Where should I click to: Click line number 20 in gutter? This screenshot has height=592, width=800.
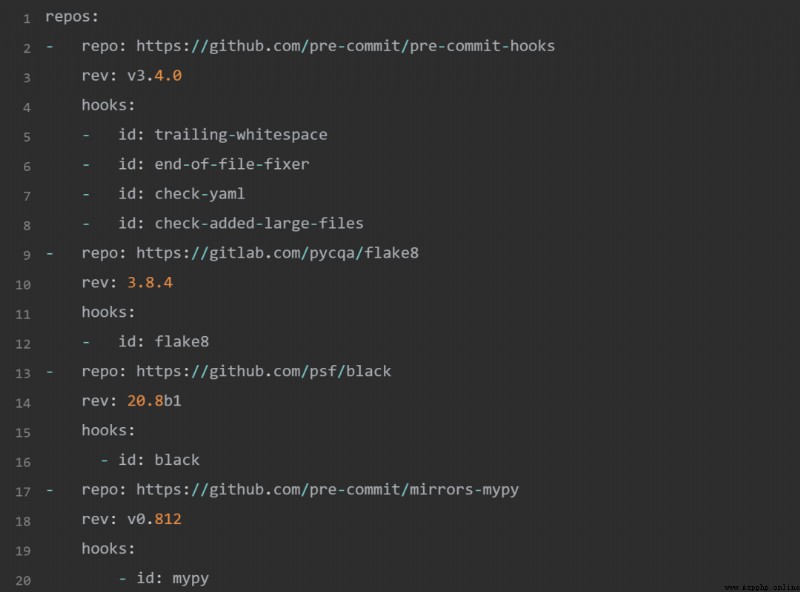[23, 581]
